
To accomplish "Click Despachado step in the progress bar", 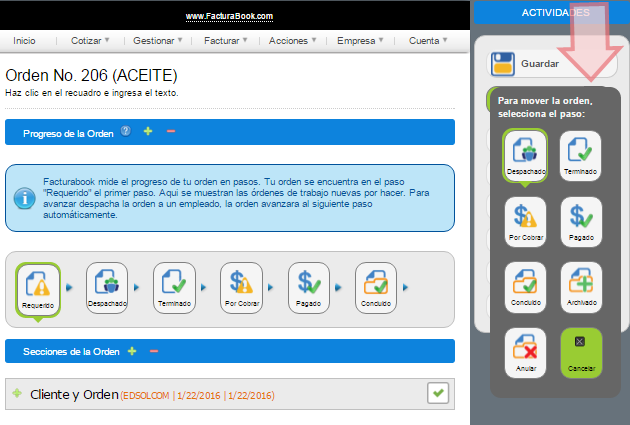I will [x=107, y=288].
